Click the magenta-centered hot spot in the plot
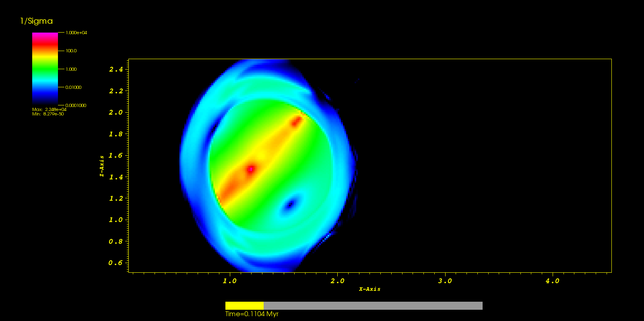 coord(251,169)
